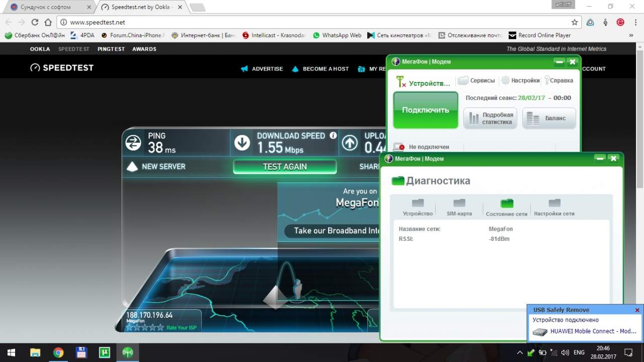The image size is (644, 362).
Task: Click the Rate Your ISP link
Action: 181,328
